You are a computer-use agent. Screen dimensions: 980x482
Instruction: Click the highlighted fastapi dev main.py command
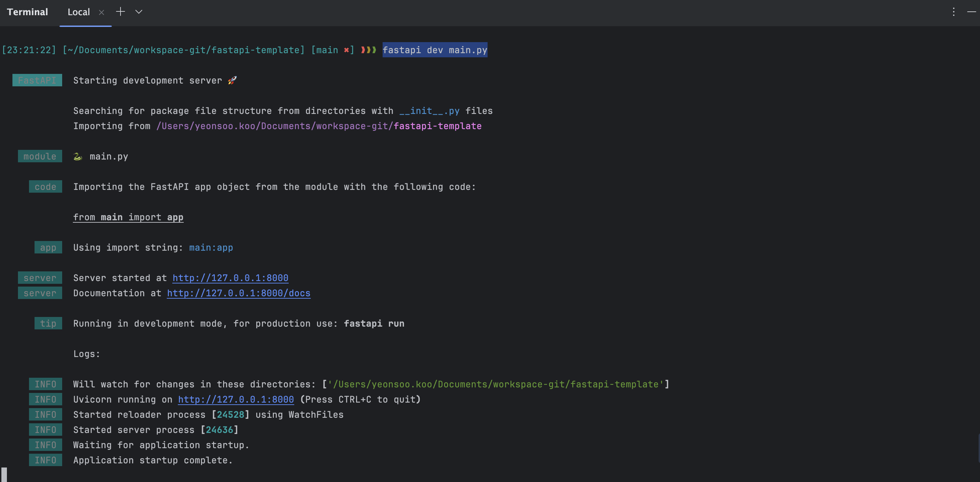tap(434, 50)
